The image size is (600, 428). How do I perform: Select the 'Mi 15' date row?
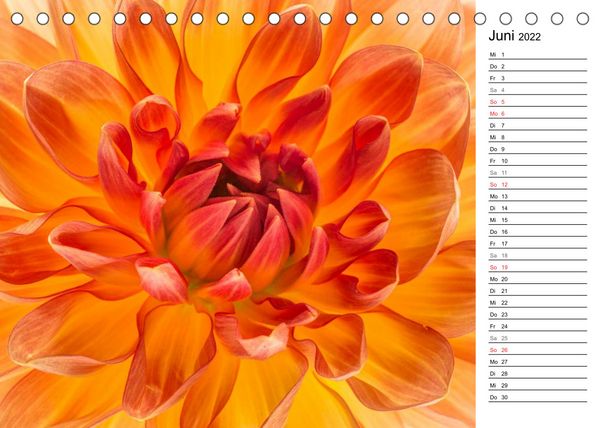click(538, 220)
